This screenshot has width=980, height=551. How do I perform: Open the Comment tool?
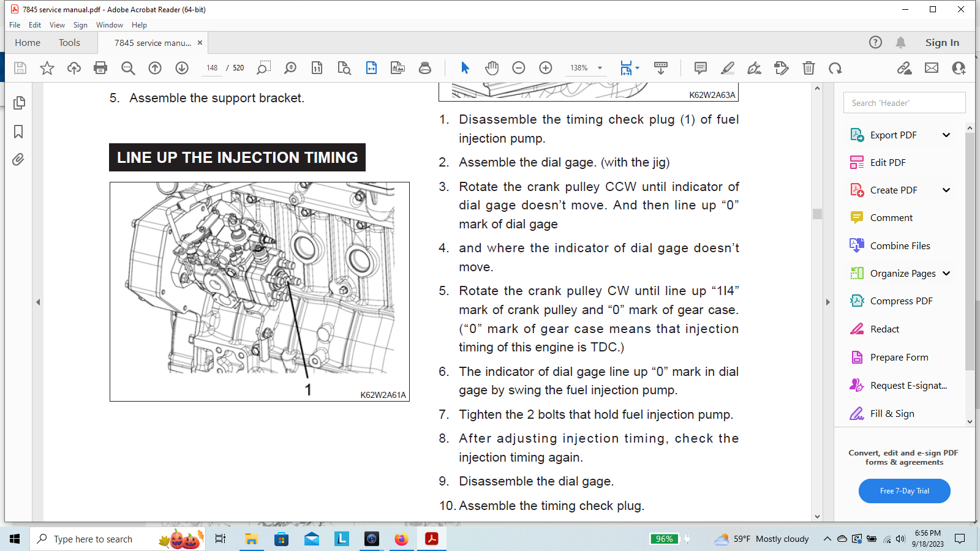(x=881, y=218)
